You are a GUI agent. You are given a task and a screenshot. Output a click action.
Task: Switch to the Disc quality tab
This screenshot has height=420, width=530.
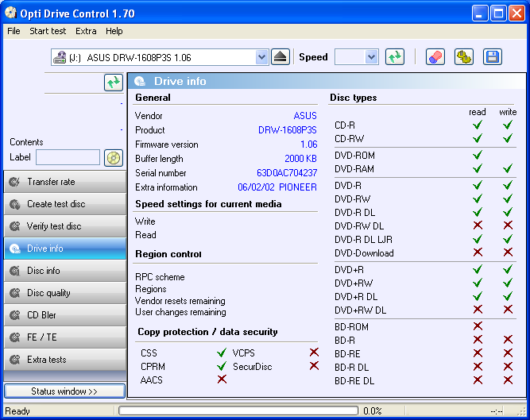65,293
